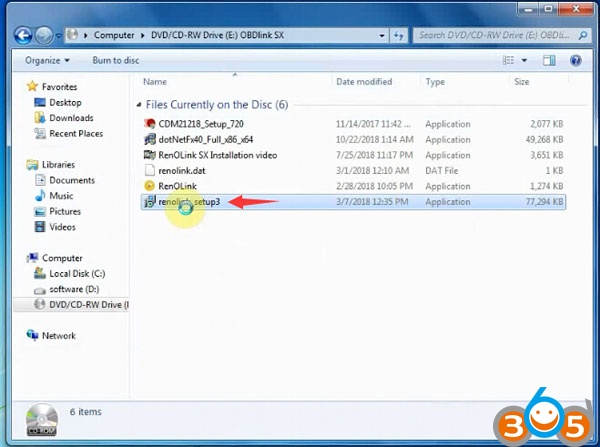Collapse the Files Currently on the Disc group
The width and height of the screenshot is (600, 447).
point(137,104)
